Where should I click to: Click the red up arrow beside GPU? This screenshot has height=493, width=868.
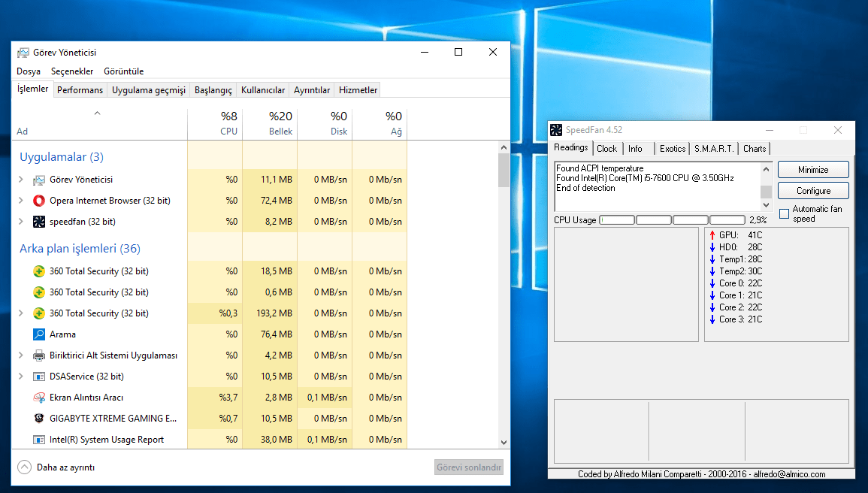[712, 235]
